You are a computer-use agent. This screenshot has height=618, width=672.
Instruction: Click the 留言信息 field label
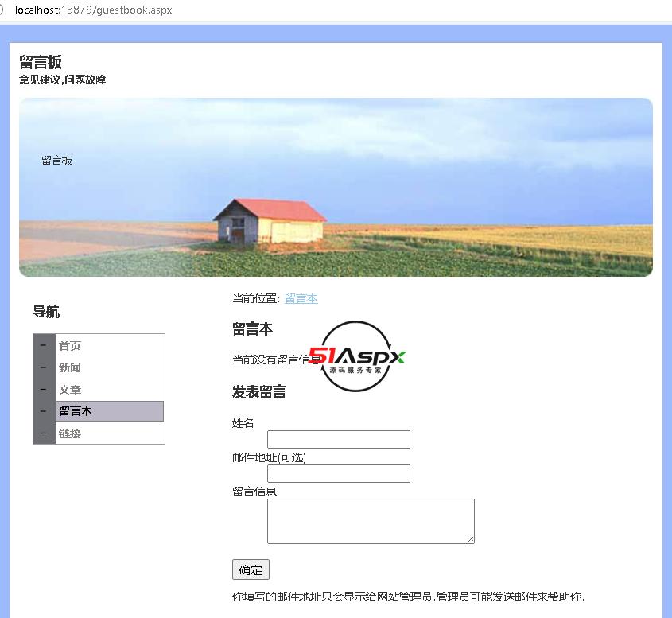tap(254, 492)
